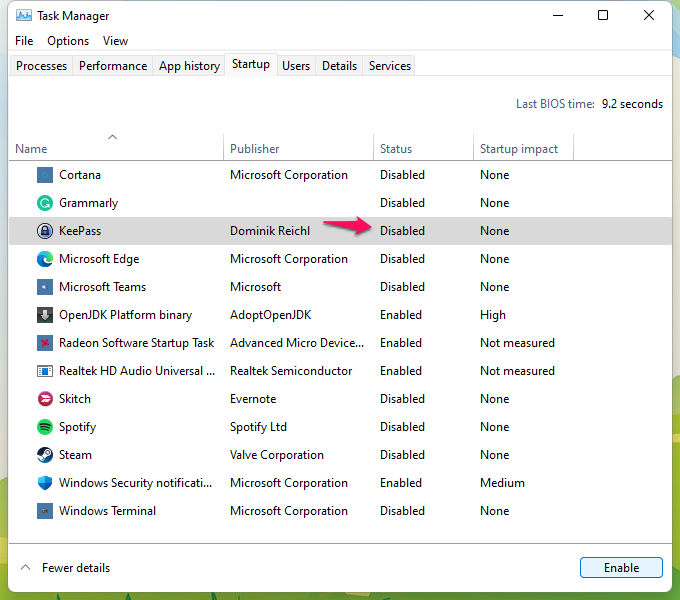This screenshot has height=600, width=680.
Task: Switch to the Details tab
Action: click(x=339, y=66)
